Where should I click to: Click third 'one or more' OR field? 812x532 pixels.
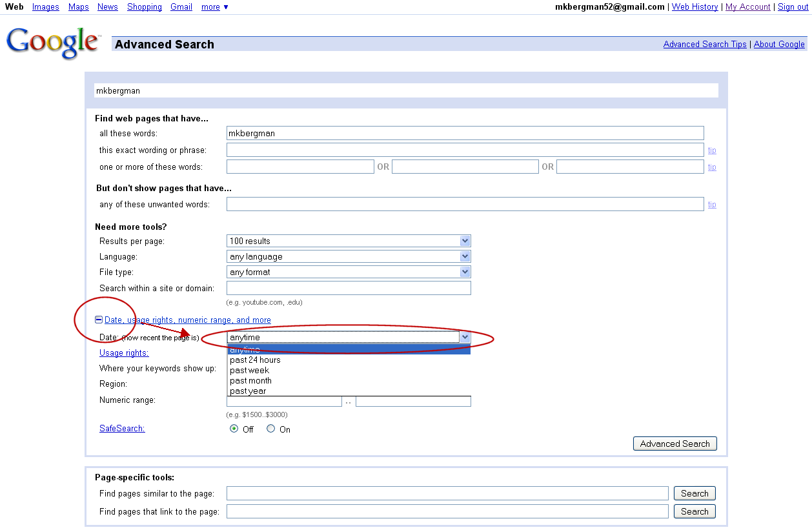(x=630, y=167)
